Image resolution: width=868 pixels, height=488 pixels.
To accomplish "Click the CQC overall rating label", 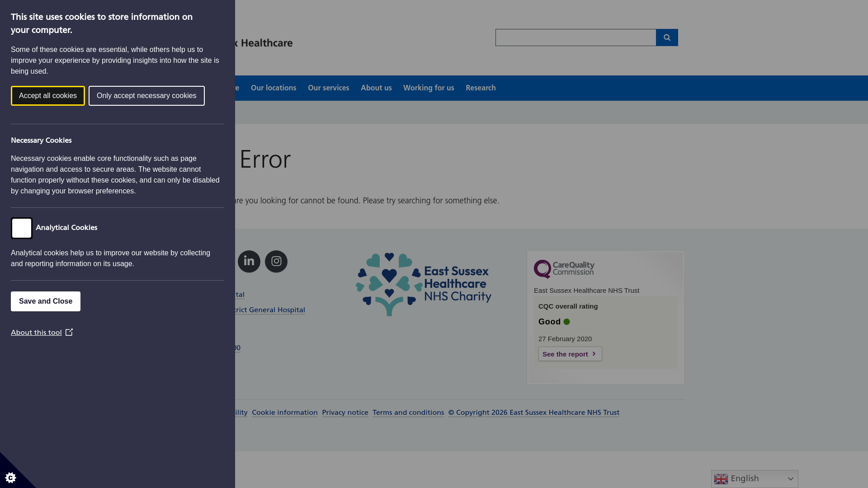I will [x=568, y=306].
